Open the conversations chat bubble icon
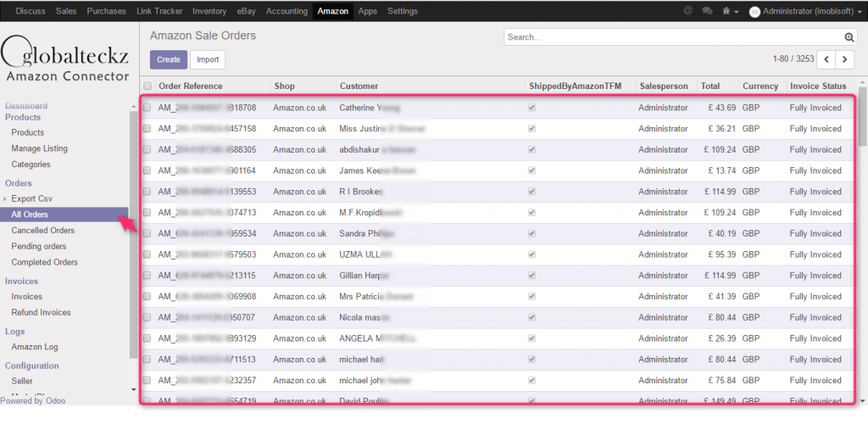 [707, 11]
